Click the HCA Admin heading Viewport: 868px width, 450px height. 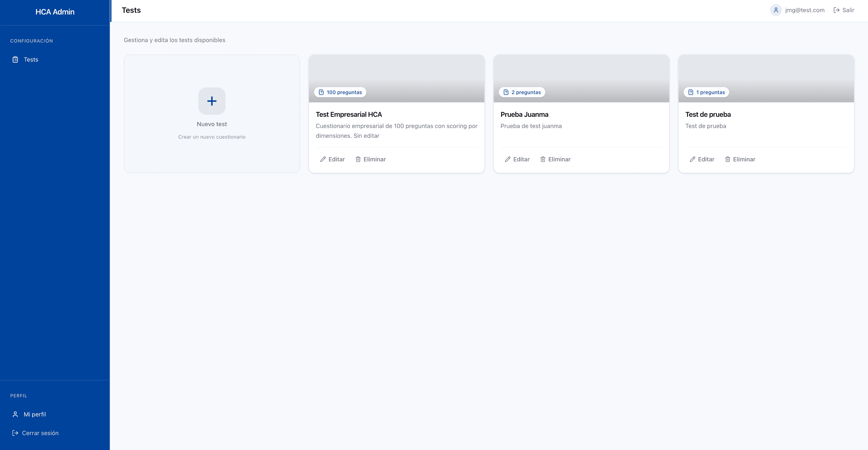tap(55, 12)
